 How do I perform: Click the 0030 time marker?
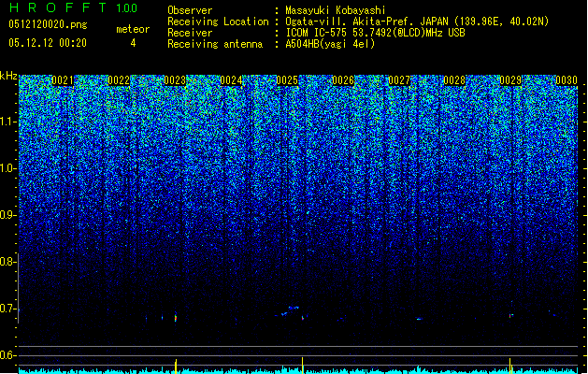[x=566, y=80]
